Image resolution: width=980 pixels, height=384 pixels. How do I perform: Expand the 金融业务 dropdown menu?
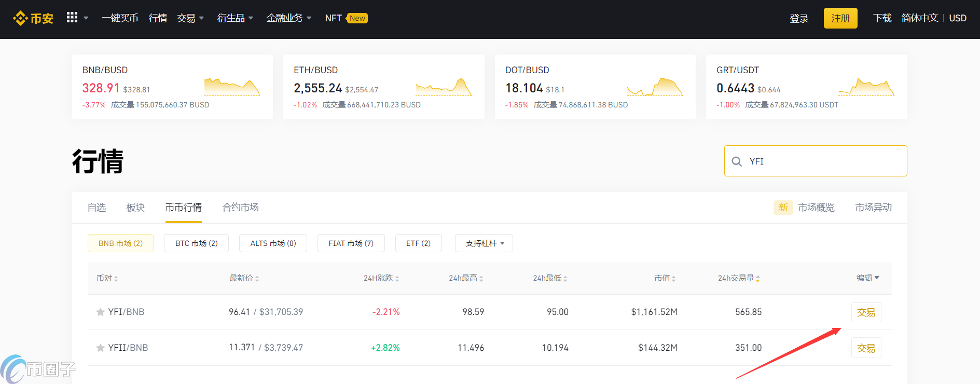click(289, 18)
